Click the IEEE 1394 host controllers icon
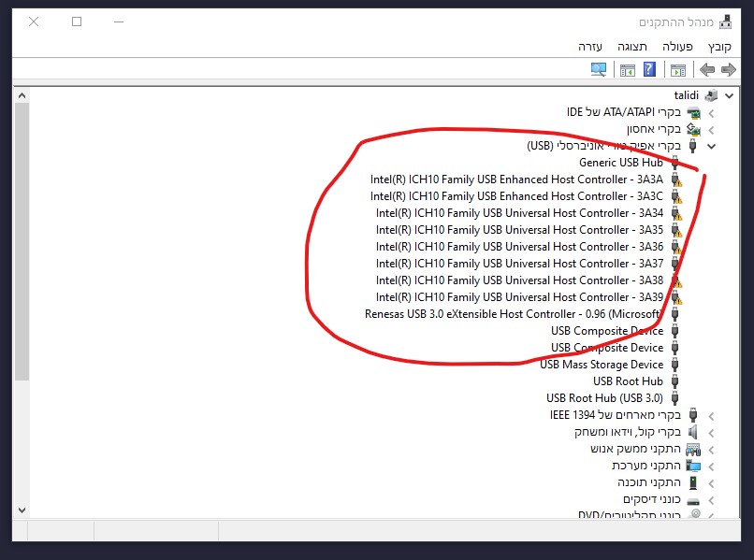754x560 pixels. pos(693,415)
